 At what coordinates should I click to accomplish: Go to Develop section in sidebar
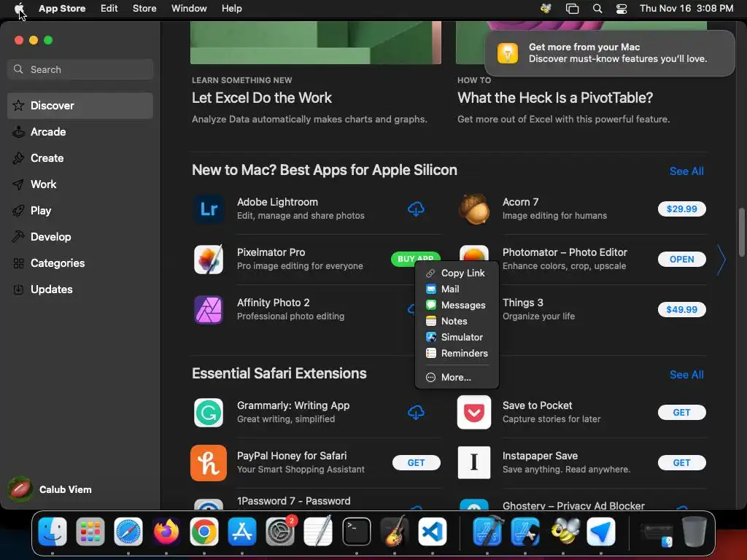(x=80, y=237)
